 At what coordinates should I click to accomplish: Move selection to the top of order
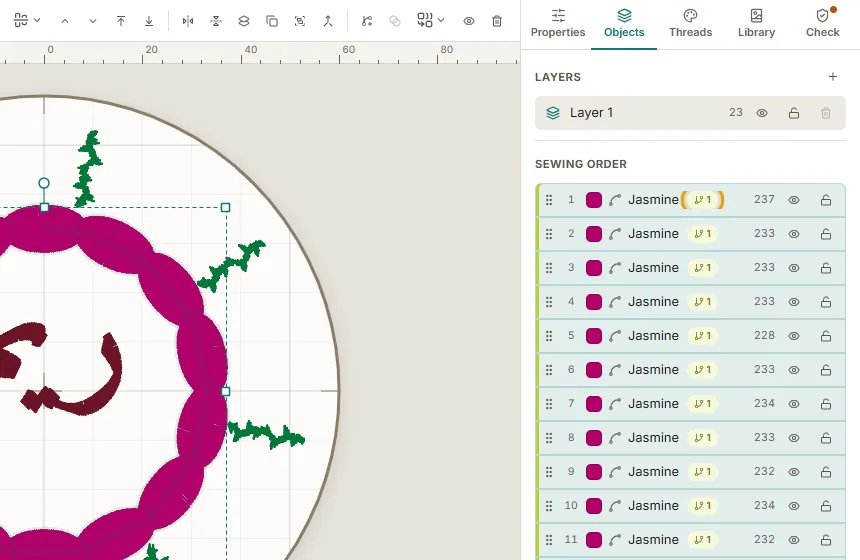121,21
